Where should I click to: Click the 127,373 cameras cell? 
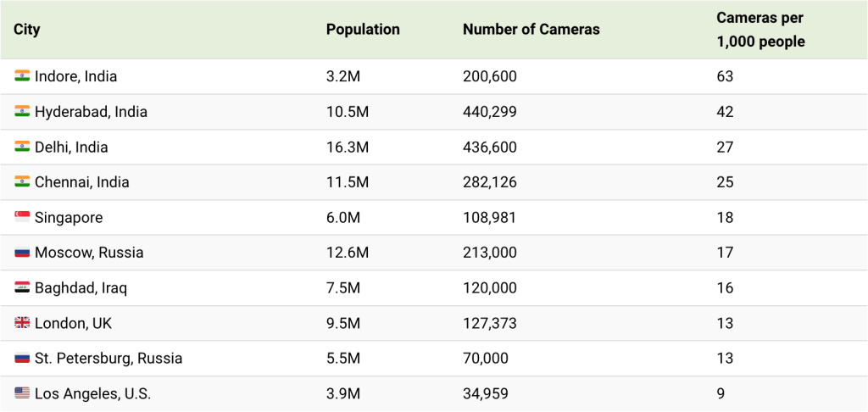(x=490, y=323)
